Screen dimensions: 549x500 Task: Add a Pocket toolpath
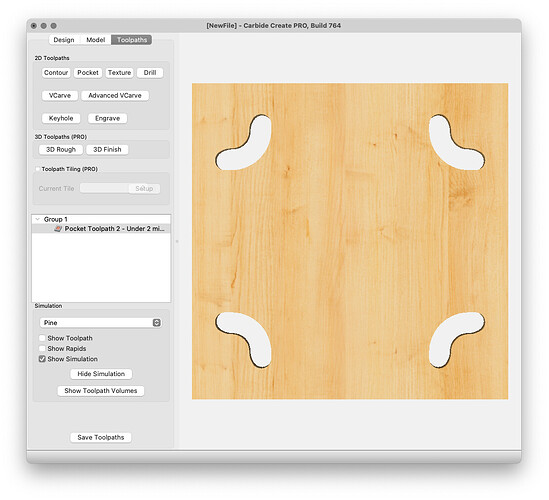click(88, 72)
